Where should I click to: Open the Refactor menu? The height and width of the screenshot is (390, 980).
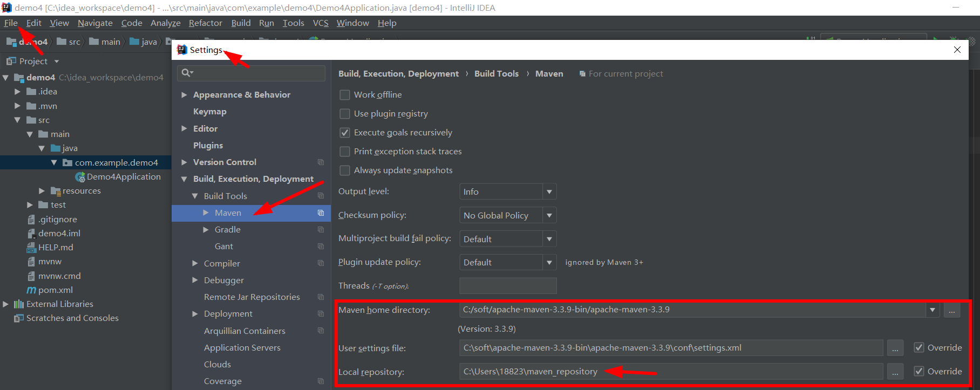tap(205, 23)
